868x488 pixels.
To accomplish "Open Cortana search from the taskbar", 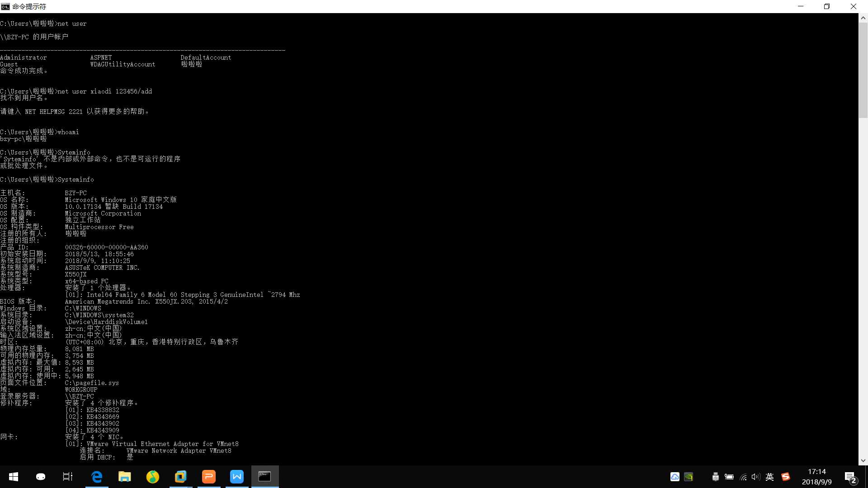I will click(x=41, y=477).
